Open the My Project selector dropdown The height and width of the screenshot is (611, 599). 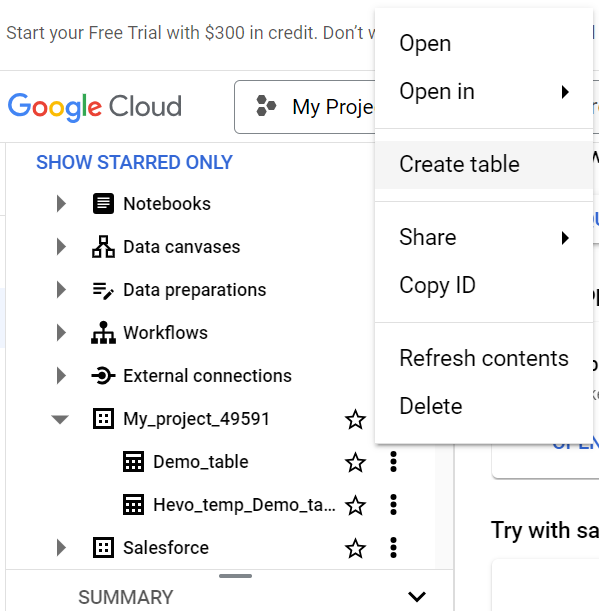coord(305,107)
